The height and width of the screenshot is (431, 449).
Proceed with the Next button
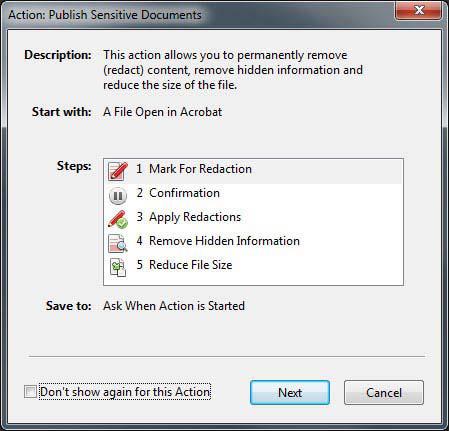click(290, 393)
